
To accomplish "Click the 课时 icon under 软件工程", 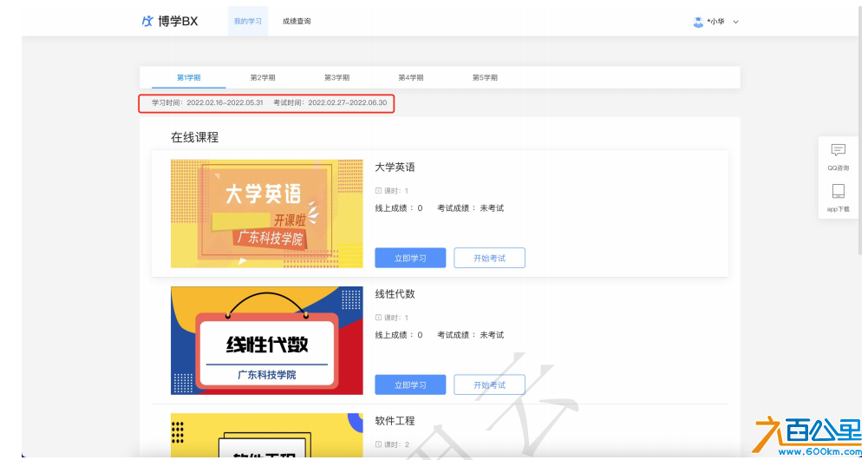I will click(x=379, y=444).
